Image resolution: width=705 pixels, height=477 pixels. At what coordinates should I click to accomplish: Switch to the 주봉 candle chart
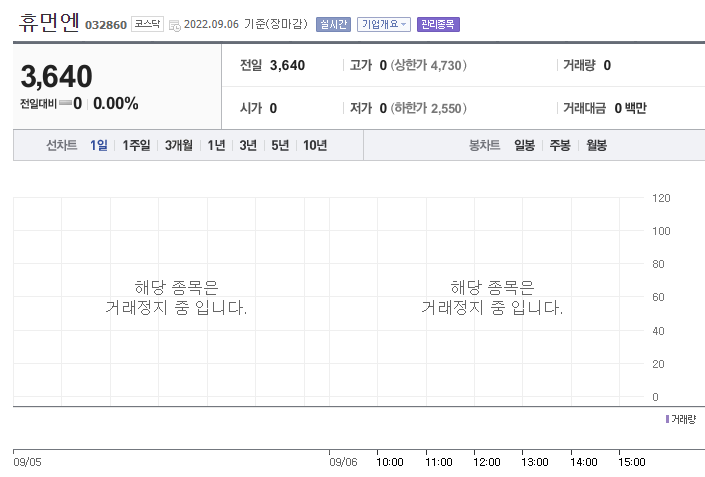560,145
